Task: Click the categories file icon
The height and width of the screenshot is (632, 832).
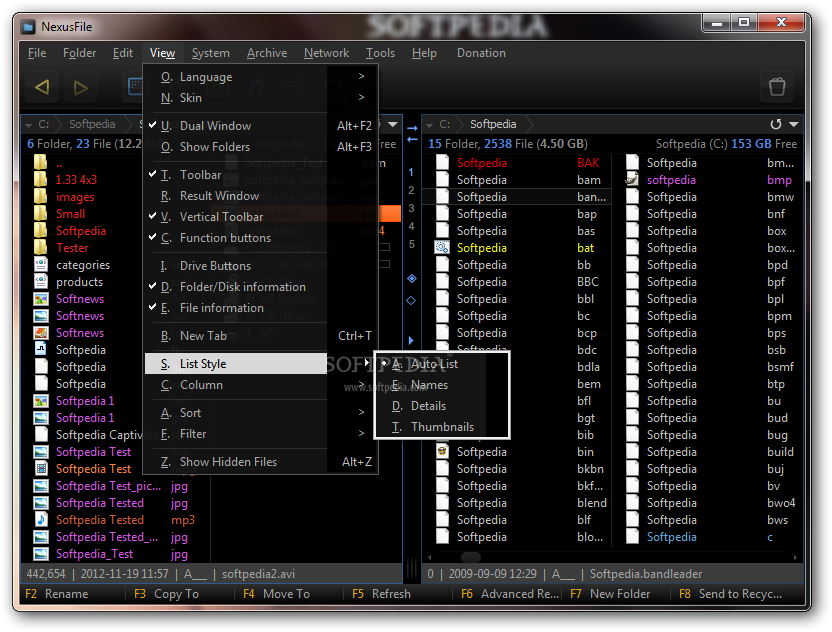Action: (41, 265)
